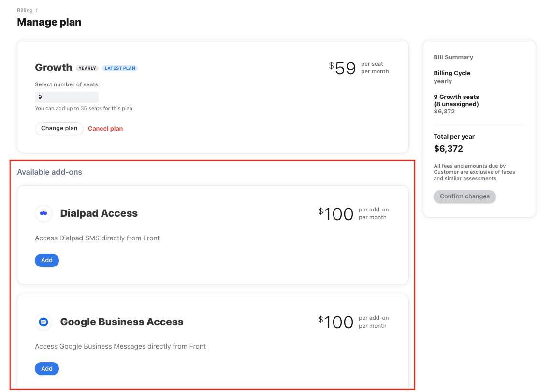Click the seat count input showing 9

pyautogui.click(x=66, y=97)
